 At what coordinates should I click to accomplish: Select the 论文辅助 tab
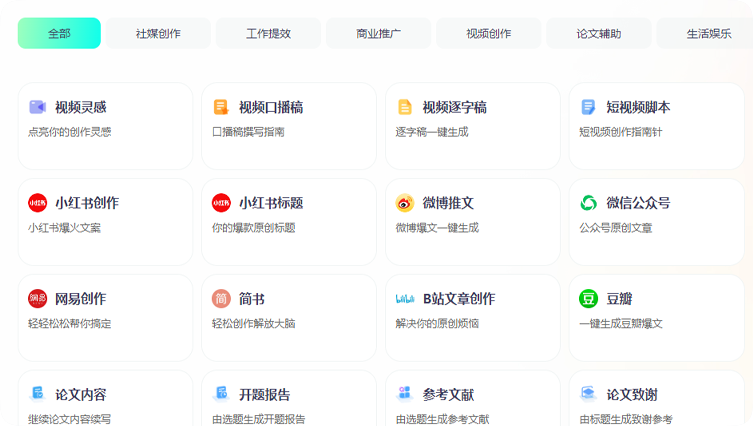coord(599,33)
